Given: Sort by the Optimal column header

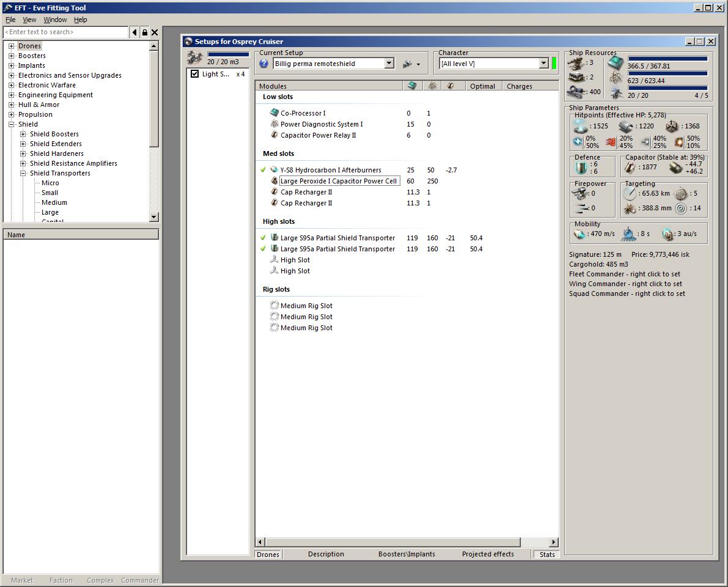Looking at the screenshot, I should pos(483,86).
